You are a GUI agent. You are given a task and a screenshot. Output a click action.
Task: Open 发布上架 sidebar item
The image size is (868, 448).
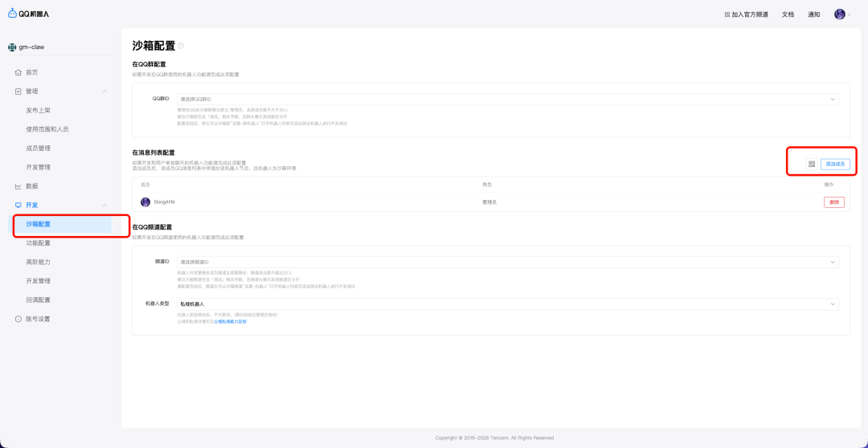click(x=39, y=110)
